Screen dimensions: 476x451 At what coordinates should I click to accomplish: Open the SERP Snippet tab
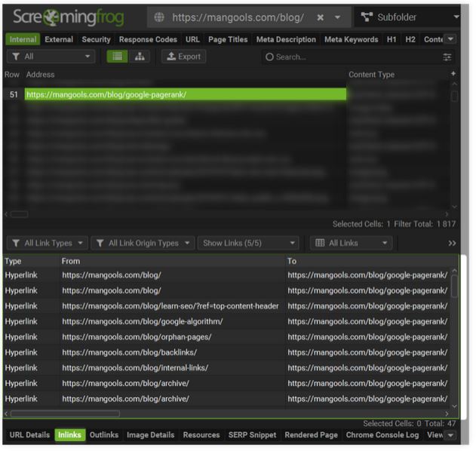[x=252, y=435]
